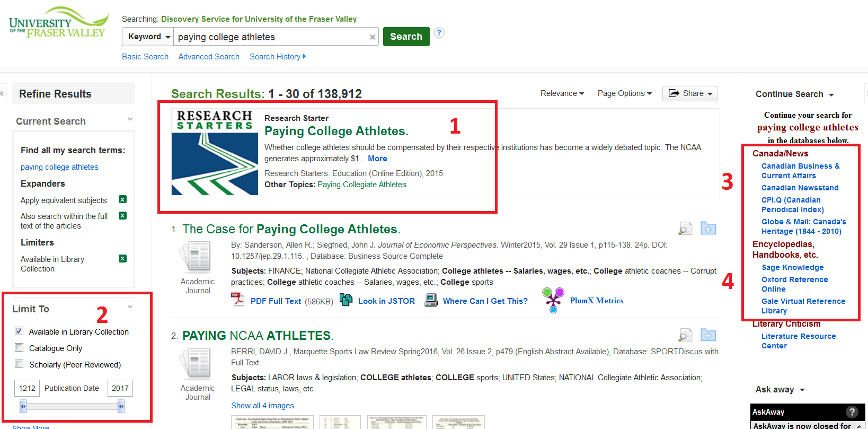Viewport: 868px width, 429px height.
Task: Click the Look in JSTOR icon
Action: coord(346,300)
